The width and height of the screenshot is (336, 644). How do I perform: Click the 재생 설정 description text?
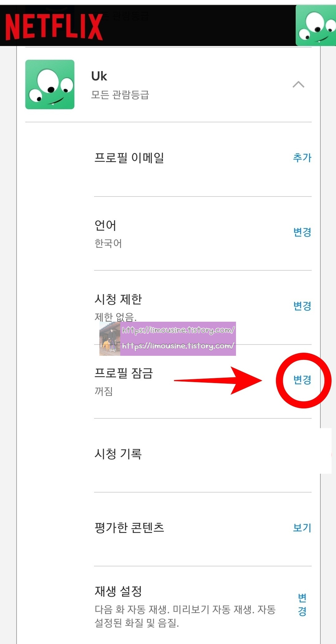pos(185,616)
